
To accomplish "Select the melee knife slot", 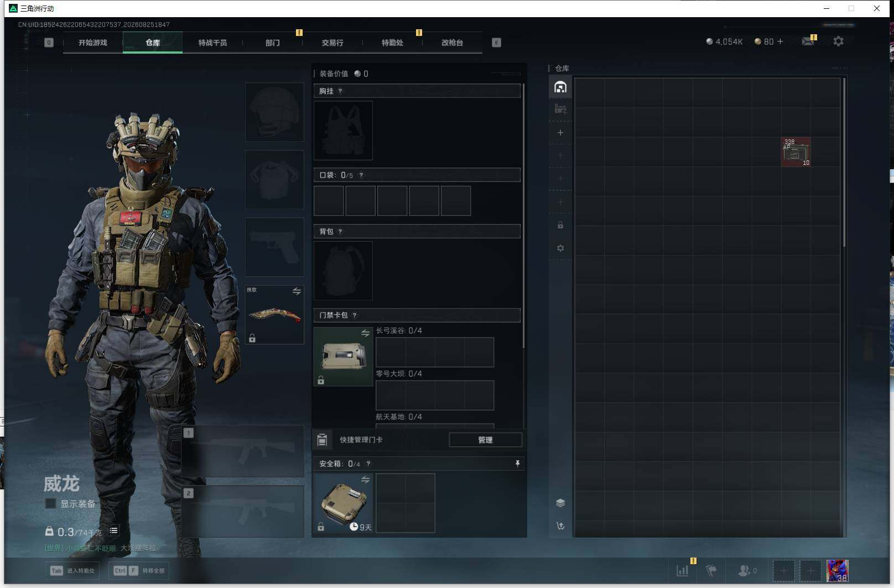I will coord(274,315).
